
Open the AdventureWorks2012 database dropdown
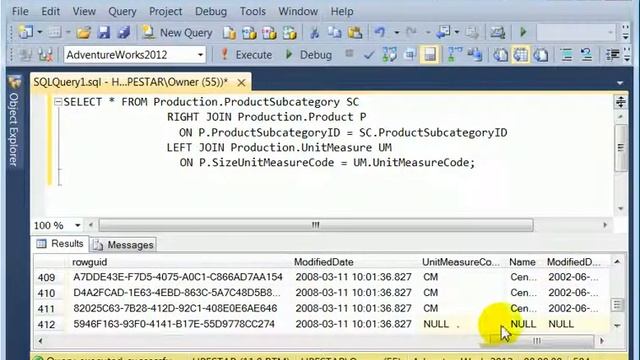click(x=200, y=55)
